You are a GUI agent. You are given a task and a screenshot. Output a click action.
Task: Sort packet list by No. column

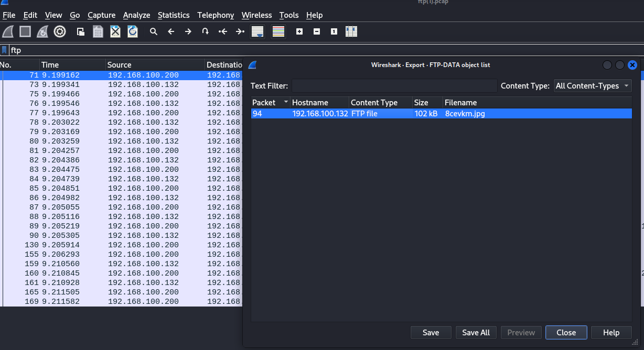[x=20, y=65]
